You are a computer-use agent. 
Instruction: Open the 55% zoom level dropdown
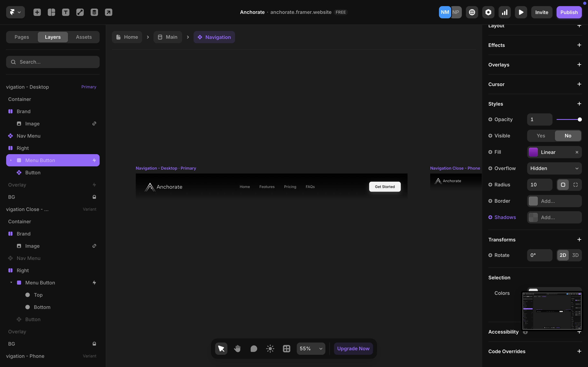(311, 349)
